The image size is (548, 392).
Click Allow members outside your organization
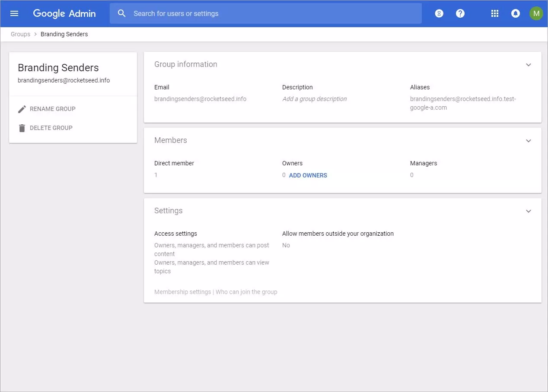(338, 234)
